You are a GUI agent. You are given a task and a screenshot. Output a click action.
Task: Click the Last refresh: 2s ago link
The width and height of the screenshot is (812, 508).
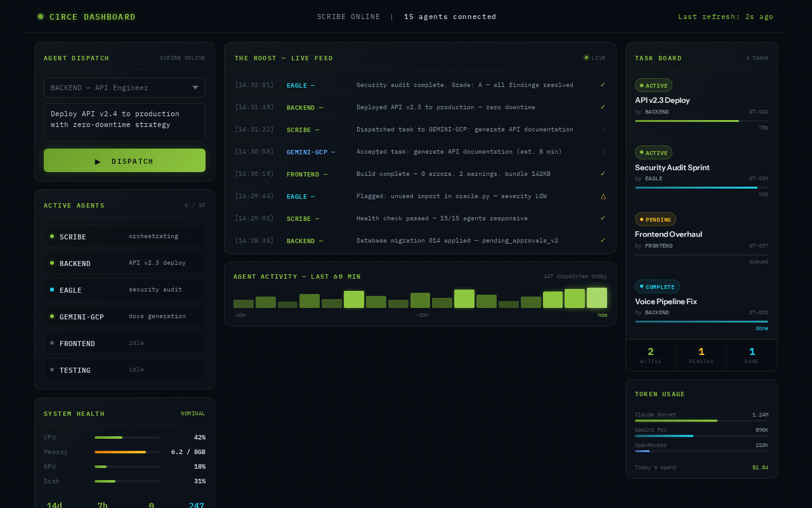[726, 17]
